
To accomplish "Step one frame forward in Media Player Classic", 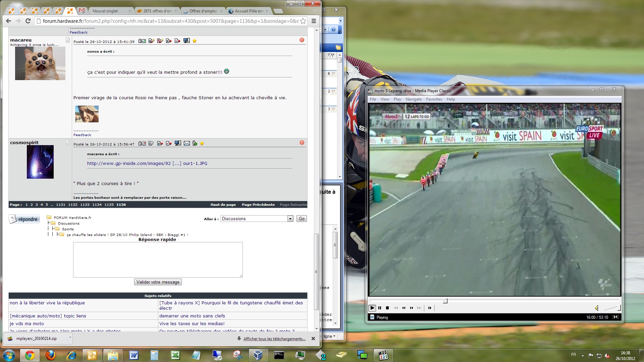I will coord(430,308).
